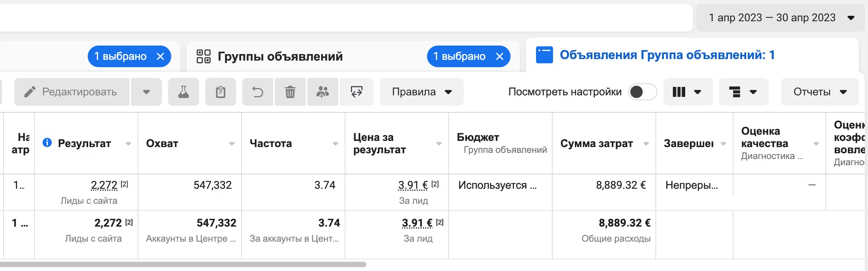Click the A/B test flask icon
The width and height of the screenshot is (868, 271).
point(184,92)
